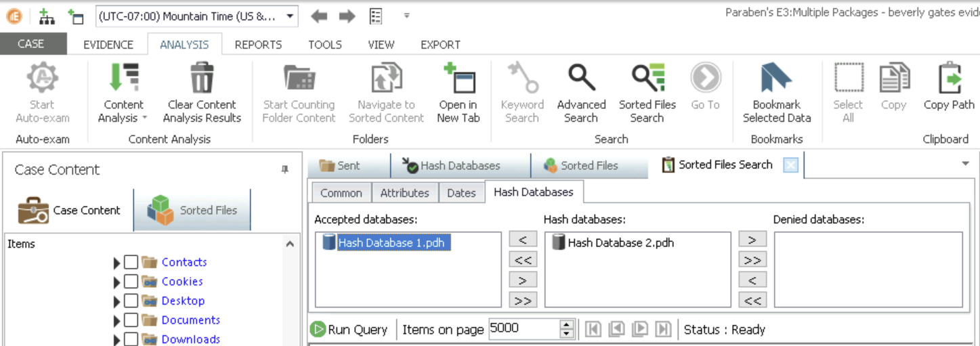This screenshot has height=346, width=980.
Task: Switch to the Sent document tab
Action: click(x=348, y=165)
